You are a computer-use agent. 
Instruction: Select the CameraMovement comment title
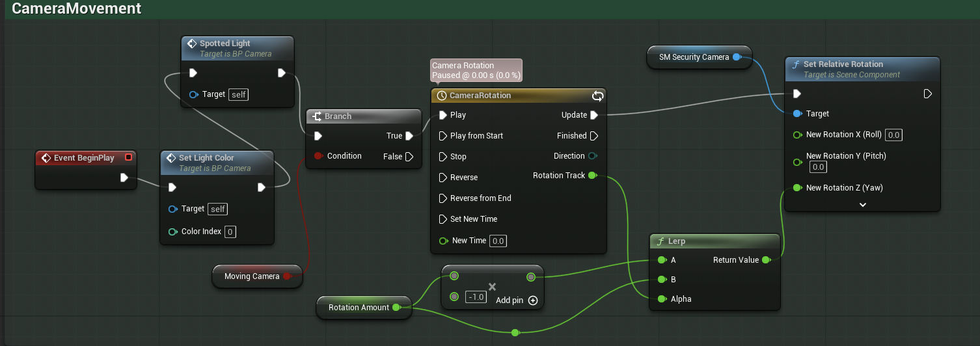tap(76, 9)
